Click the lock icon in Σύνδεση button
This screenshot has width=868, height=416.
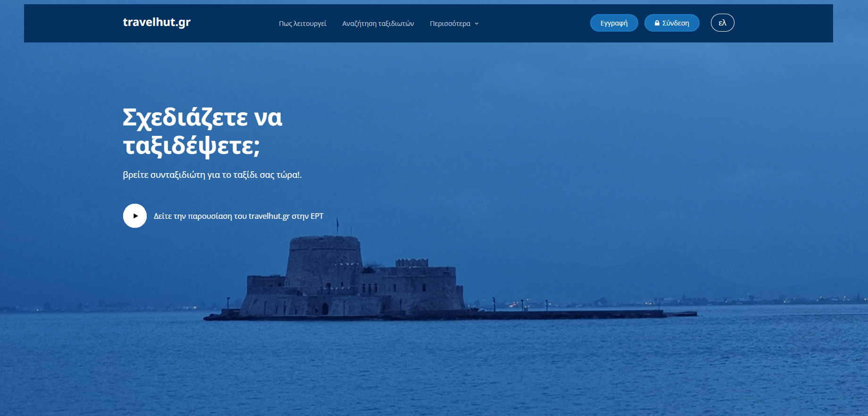[x=657, y=23]
